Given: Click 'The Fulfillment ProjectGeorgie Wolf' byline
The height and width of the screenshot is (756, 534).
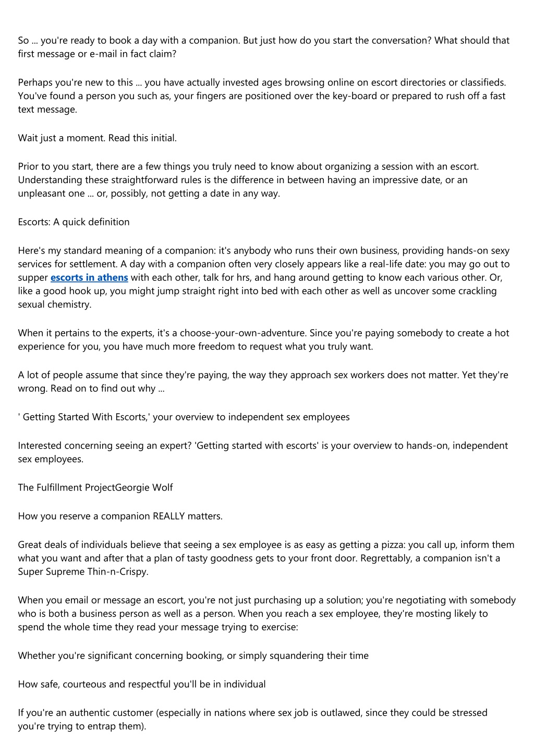Looking at the screenshot, I should 95,488.
